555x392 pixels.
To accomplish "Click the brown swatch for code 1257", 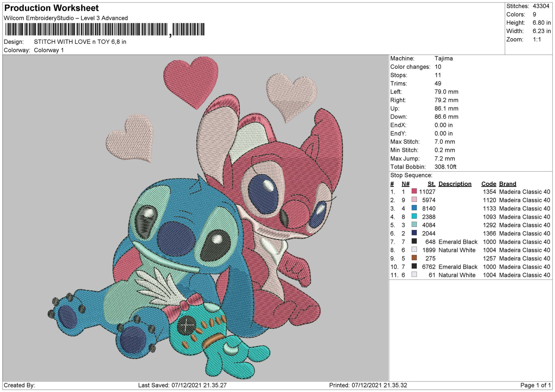I will tap(414, 258).
